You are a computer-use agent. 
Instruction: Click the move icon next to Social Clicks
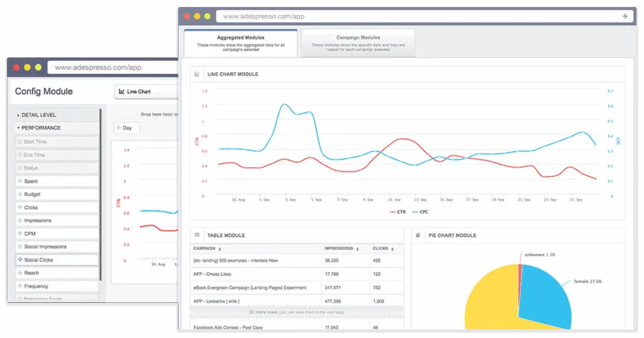click(x=19, y=260)
